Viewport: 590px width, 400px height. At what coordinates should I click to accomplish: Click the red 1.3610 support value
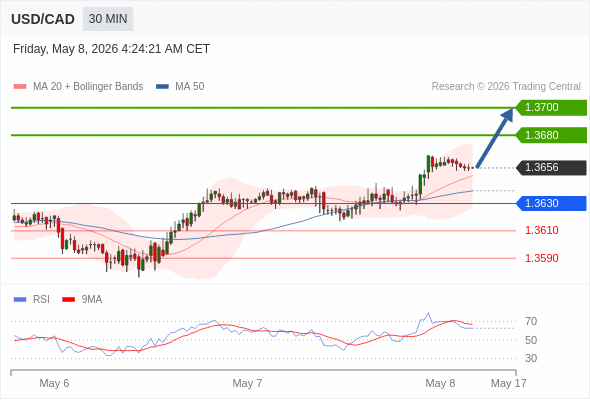click(x=541, y=230)
